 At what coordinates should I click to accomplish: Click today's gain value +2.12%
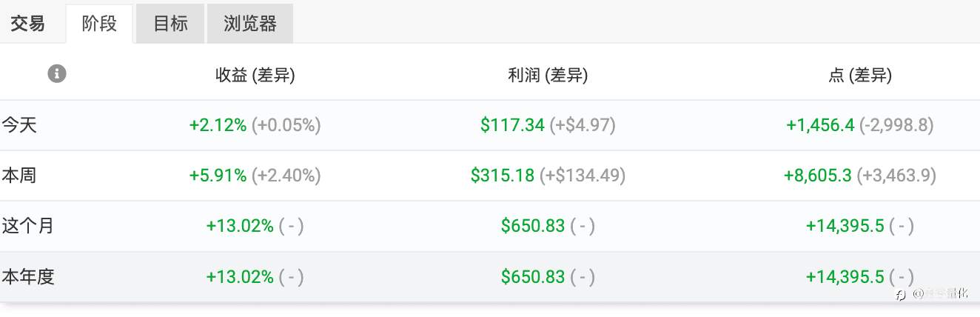pos(218,125)
